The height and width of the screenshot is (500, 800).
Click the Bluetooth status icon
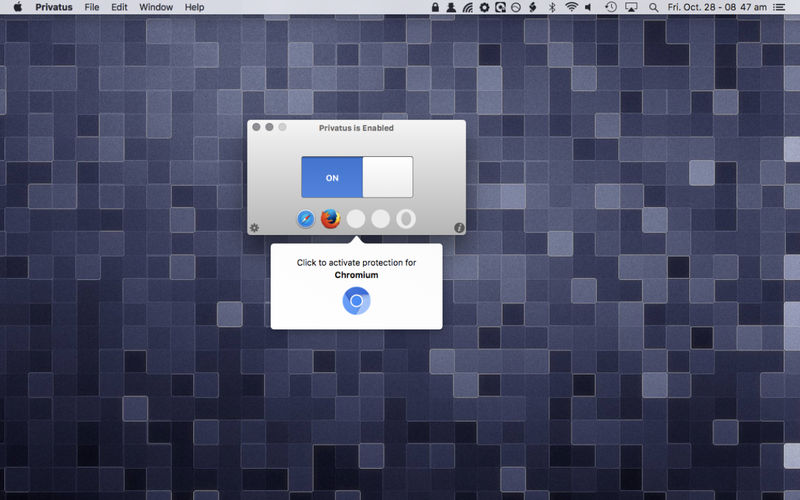pos(551,7)
